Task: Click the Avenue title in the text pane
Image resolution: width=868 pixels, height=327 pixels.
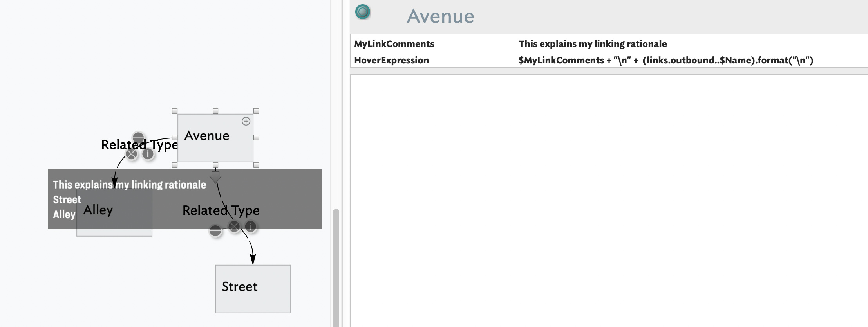Action: (x=440, y=16)
